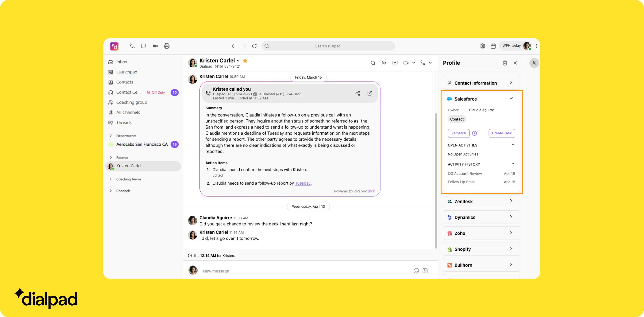Toggle Off Duty status for Contact Center
The image size is (644, 317).
[x=156, y=93]
